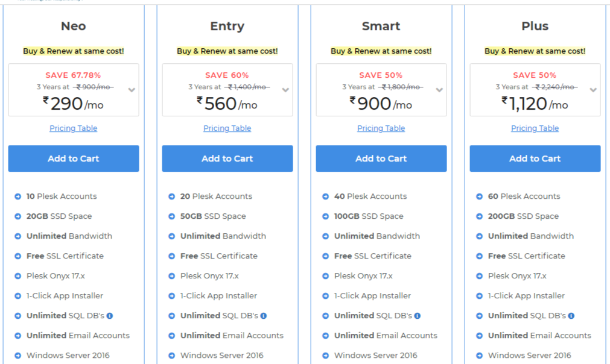Open the Smart plan Pricing Table link
Viewport: 610px width, 364px height.
click(x=381, y=128)
